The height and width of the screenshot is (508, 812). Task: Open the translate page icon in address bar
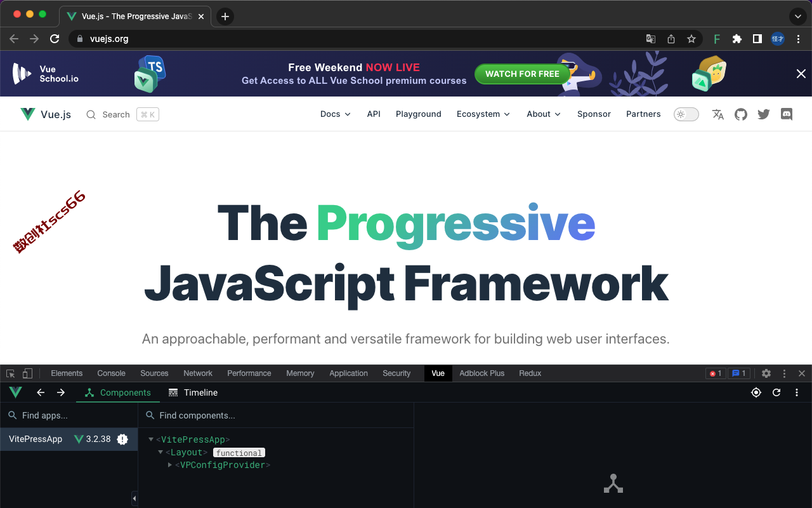[651, 39]
